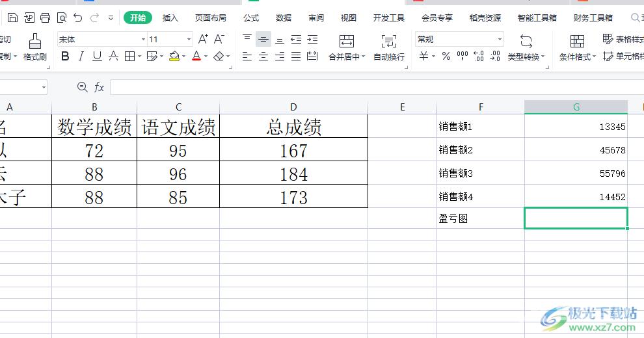The image size is (644, 338).
Task: Click the 总成绩 header cell
Action: 293,126
